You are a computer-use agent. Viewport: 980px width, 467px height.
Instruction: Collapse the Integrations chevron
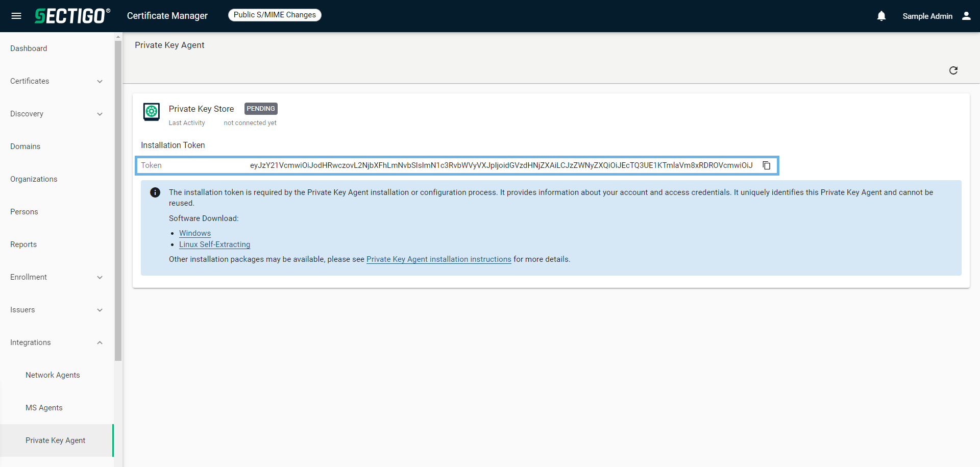100,342
